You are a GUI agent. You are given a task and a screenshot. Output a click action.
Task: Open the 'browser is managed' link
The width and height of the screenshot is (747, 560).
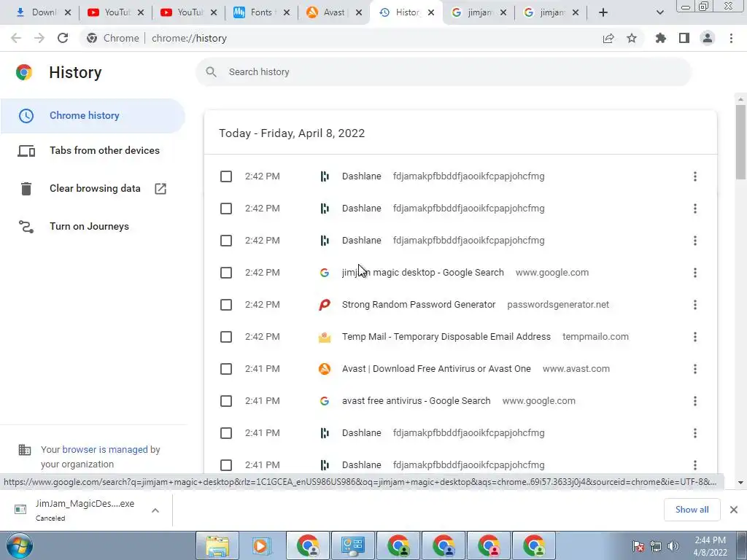coord(105,449)
